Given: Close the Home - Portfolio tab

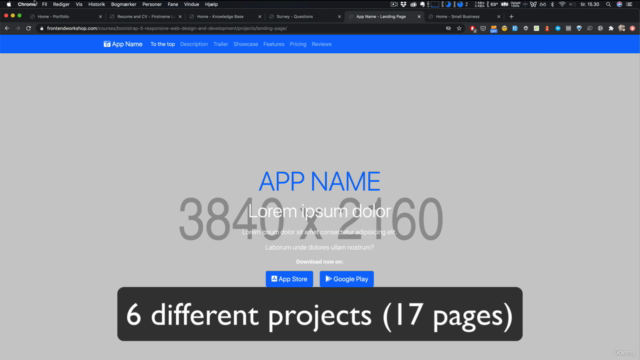Looking at the screenshot, I should [100, 16].
